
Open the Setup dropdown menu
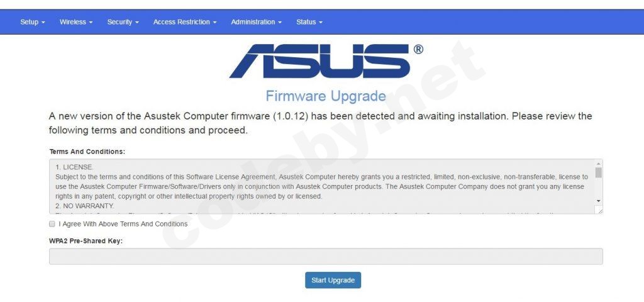(x=33, y=22)
